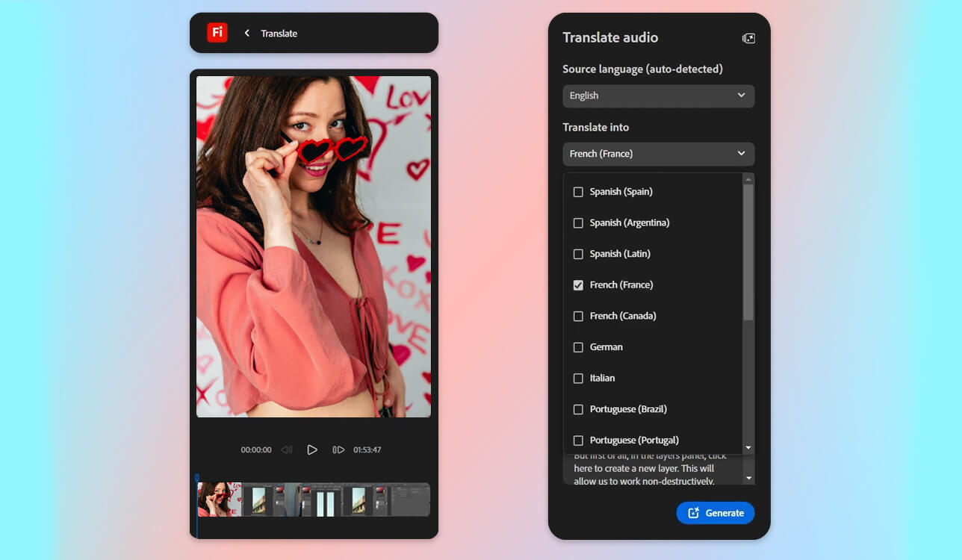Image resolution: width=962 pixels, height=560 pixels.
Task: Check French (Canada)
Action: click(x=578, y=316)
